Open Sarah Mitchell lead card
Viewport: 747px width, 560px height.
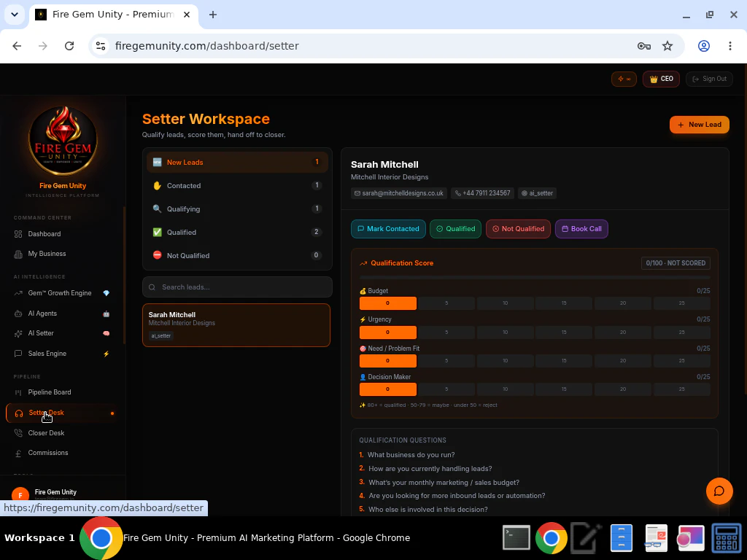(236, 325)
